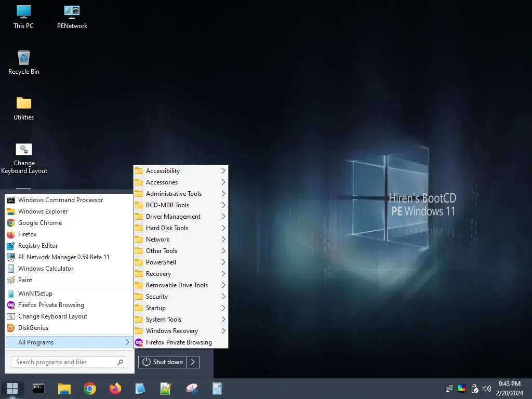
Task: Select the Recycle Bin desktop icon
Action: tap(24, 63)
